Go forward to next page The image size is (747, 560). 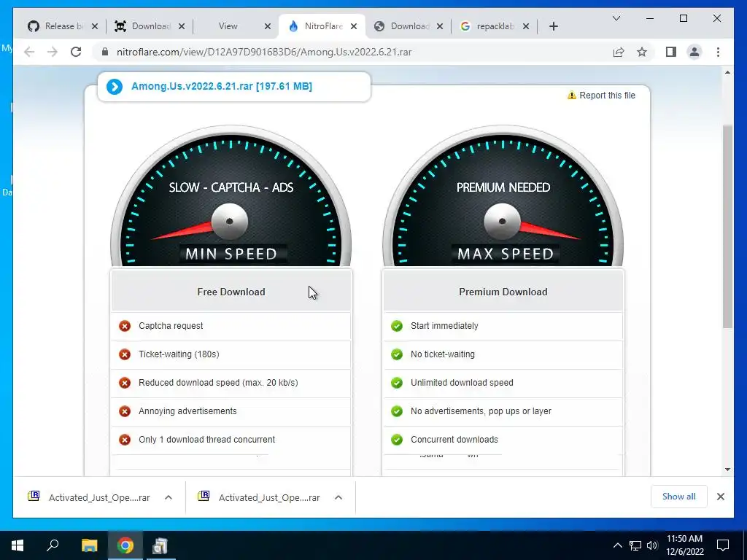[52, 52]
